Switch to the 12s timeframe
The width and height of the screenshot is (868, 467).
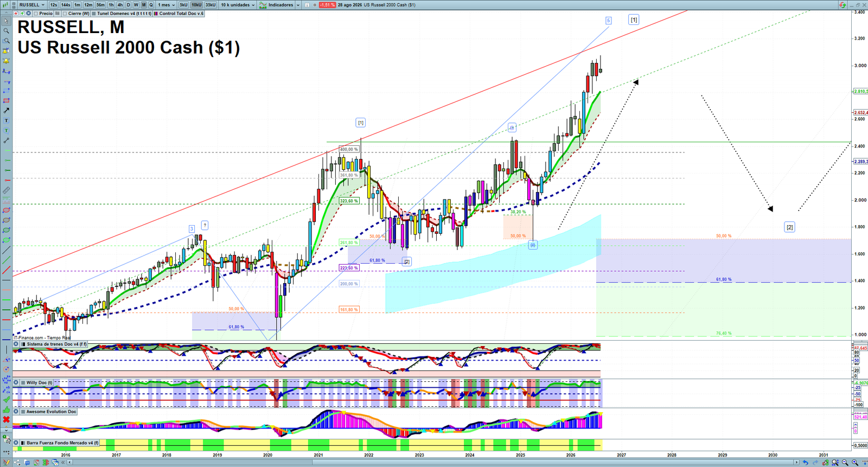coord(53,5)
